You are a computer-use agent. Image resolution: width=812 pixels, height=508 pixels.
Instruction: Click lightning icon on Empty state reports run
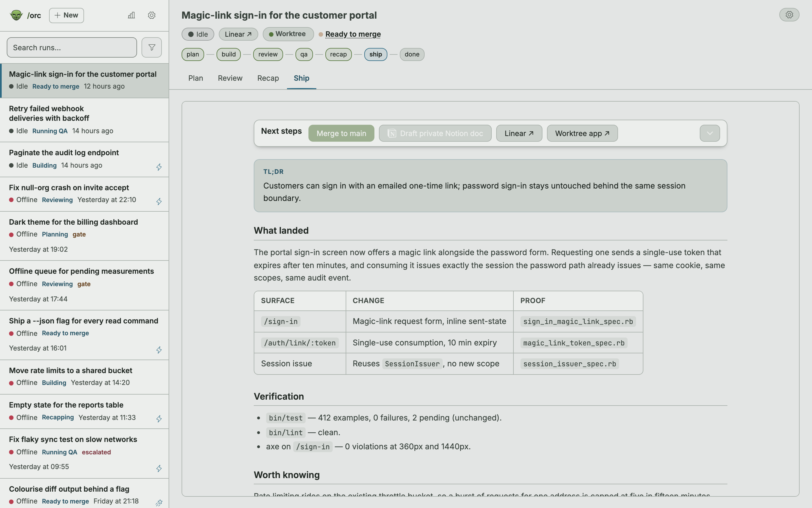(159, 419)
